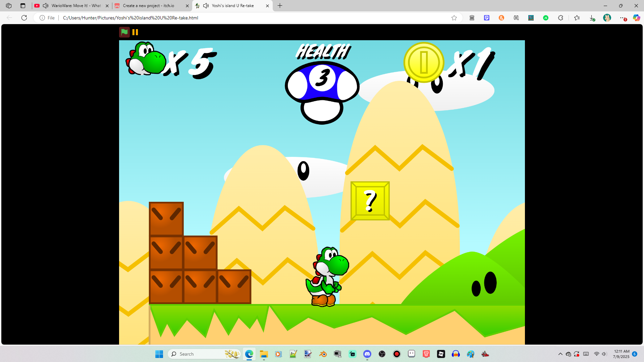644x362 pixels.
Task: Open a new browser tab
Action: [280, 6]
